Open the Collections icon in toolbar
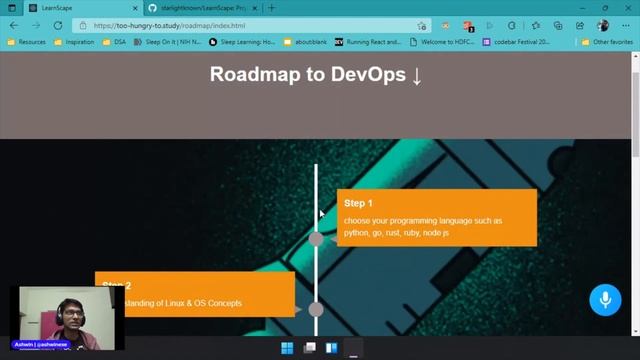The height and width of the screenshot is (360, 640). click(x=558, y=26)
